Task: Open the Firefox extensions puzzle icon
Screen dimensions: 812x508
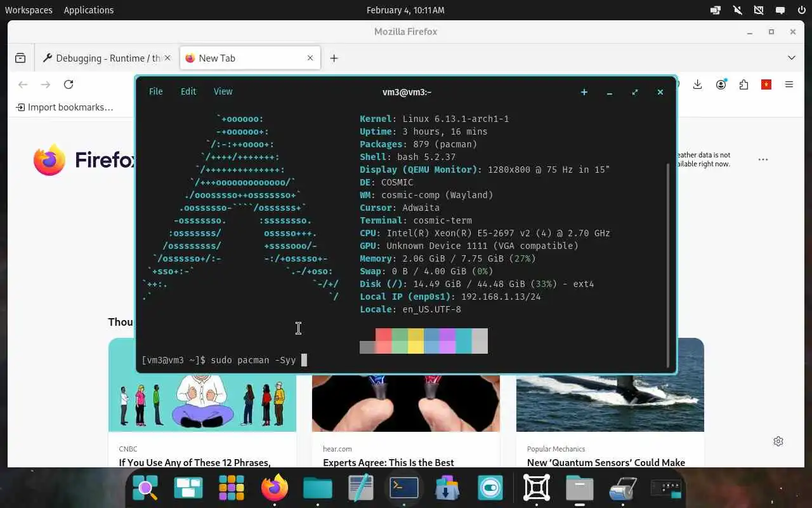Action: click(x=743, y=84)
